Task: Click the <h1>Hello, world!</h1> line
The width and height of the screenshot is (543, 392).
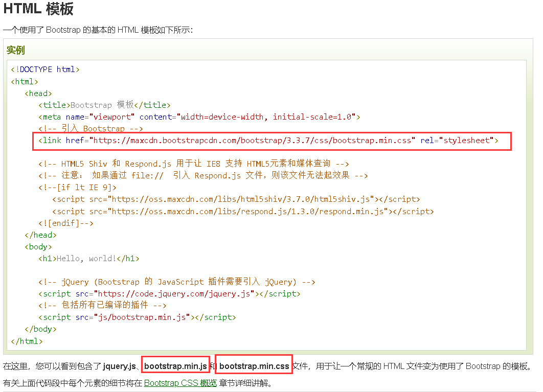Action: [89, 259]
